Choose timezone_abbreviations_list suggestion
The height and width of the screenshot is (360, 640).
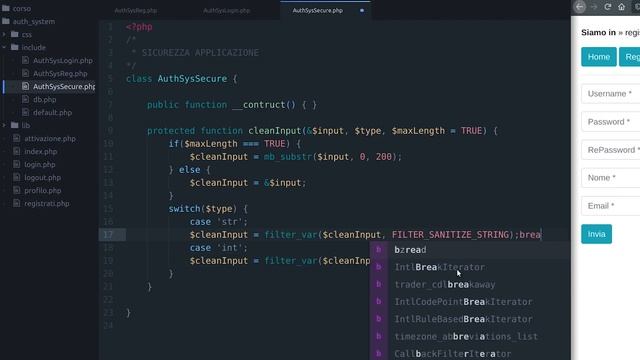pos(470,337)
